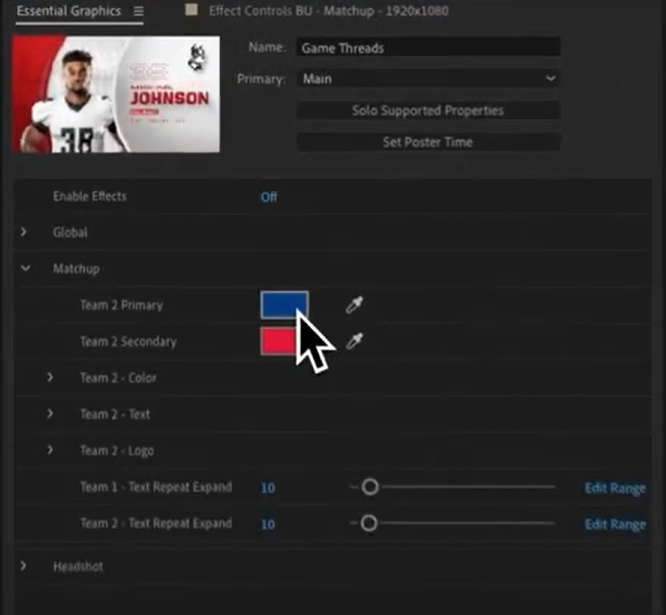Pick color with Team 2 Secondary eyedropper

(x=354, y=342)
